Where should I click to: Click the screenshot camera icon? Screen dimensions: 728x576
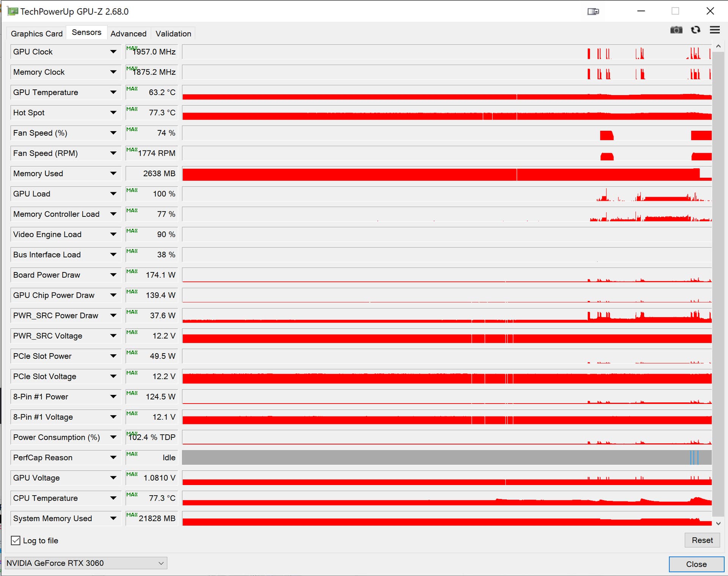676,30
